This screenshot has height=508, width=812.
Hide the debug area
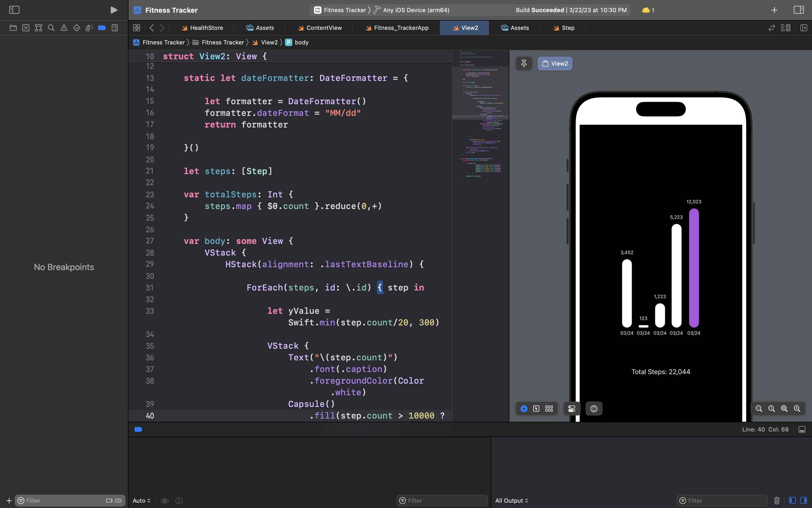[802, 429]
